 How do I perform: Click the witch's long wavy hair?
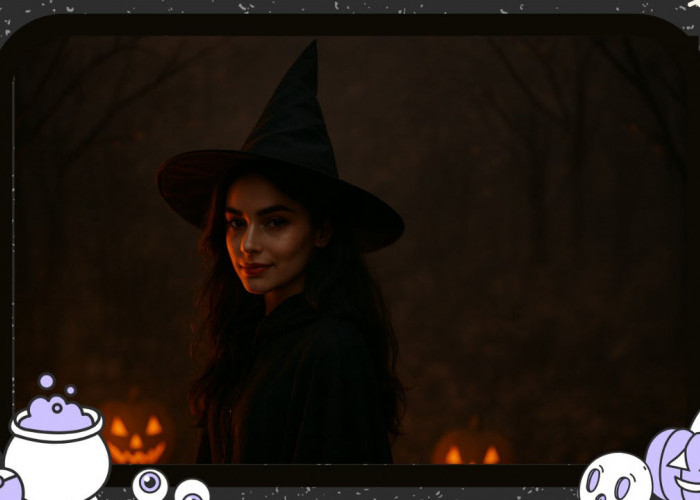click(x=215, y=330)
